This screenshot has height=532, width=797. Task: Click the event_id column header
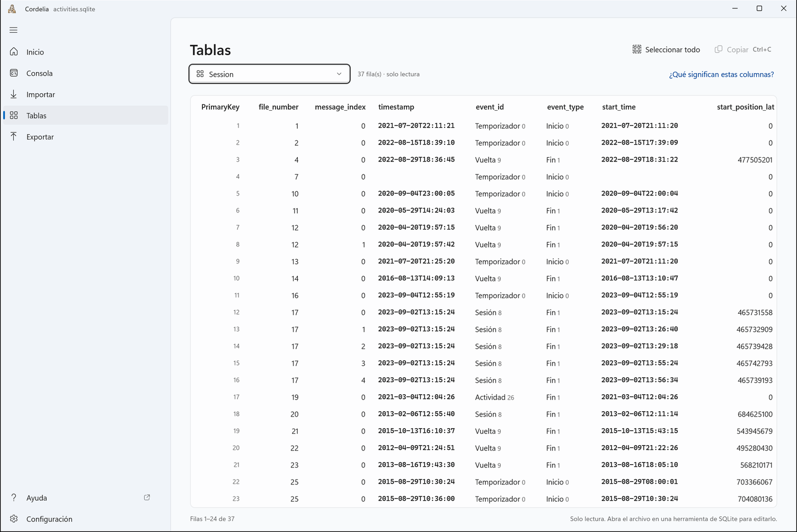tap(490, 107)
